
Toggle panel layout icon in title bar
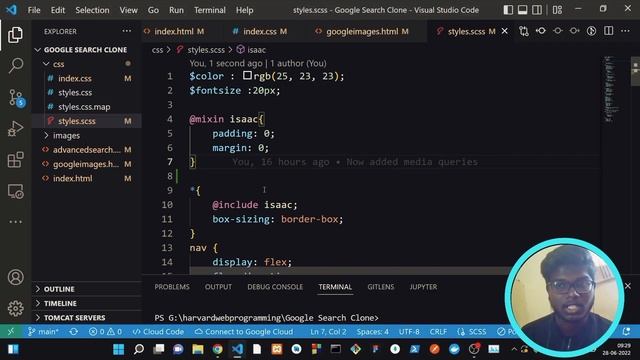pyautogui.click(x=522, y=10)
